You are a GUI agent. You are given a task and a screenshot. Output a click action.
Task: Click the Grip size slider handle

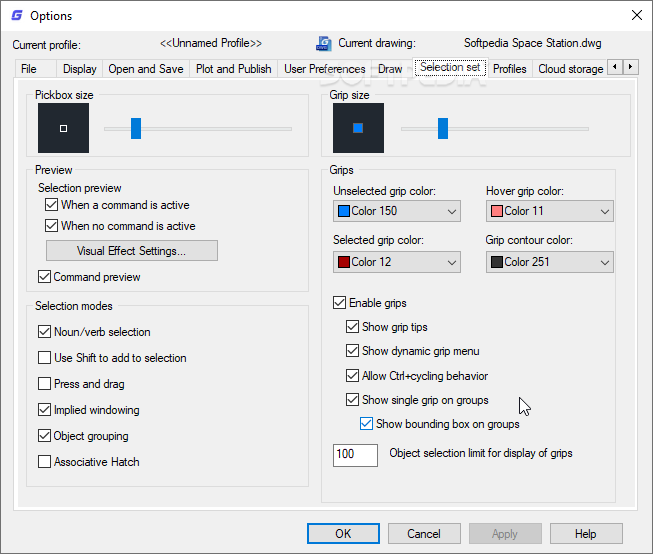[x=443, y=128]
